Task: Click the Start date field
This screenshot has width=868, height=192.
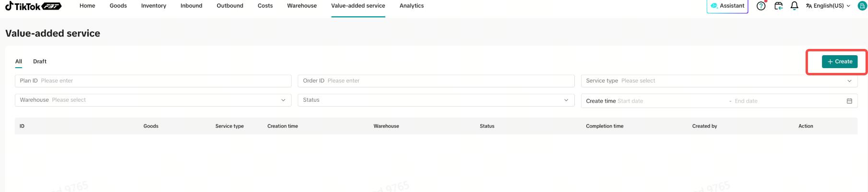Action: pyautogui.click(x=672, y=101)
